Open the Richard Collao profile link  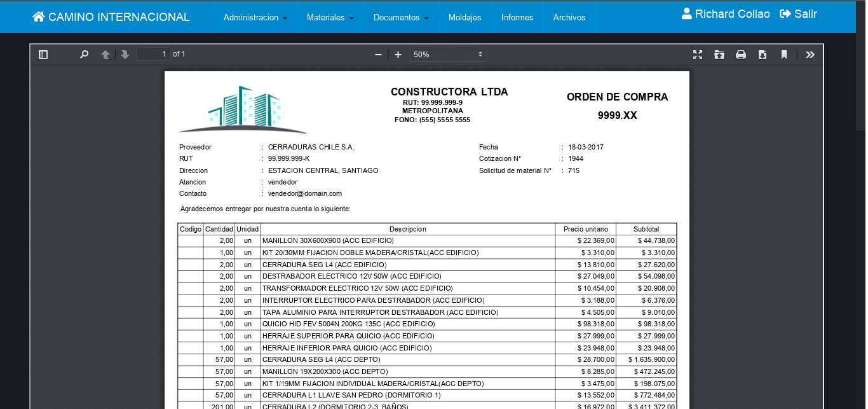[726, 14]
